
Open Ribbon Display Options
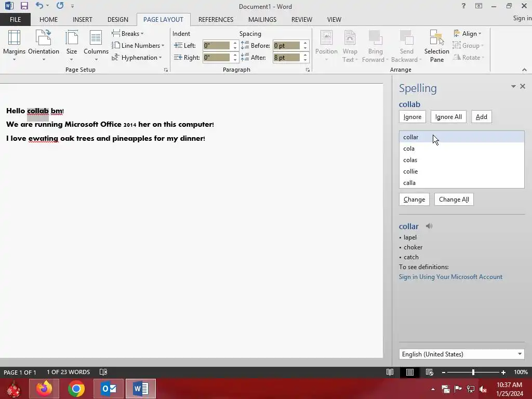pos(478,6)
